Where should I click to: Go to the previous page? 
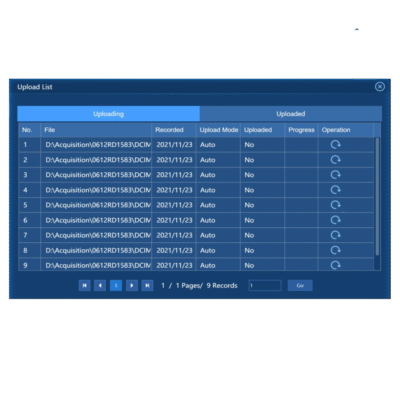pos(100,285)
